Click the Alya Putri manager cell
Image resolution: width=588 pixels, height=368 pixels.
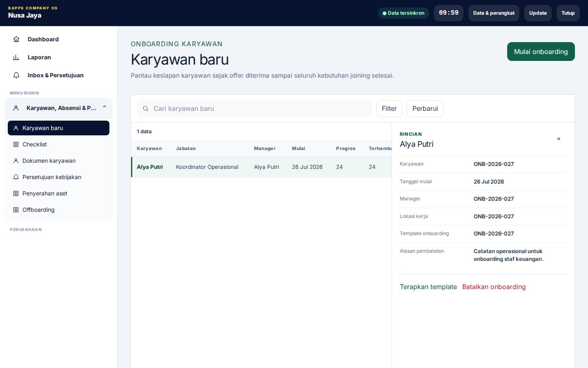(266, 167)
